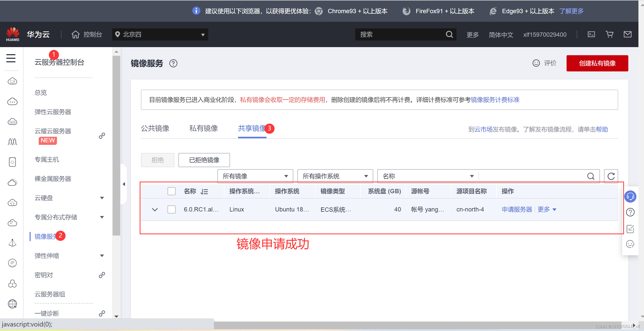Screen dimensions: 644x331
Task: Expand the 6.0.RC1 image row details
Action: [155, 209]
